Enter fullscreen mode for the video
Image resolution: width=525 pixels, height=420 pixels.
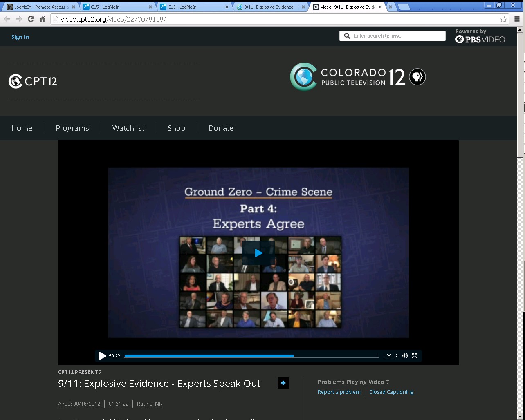(x=415, y=356)
